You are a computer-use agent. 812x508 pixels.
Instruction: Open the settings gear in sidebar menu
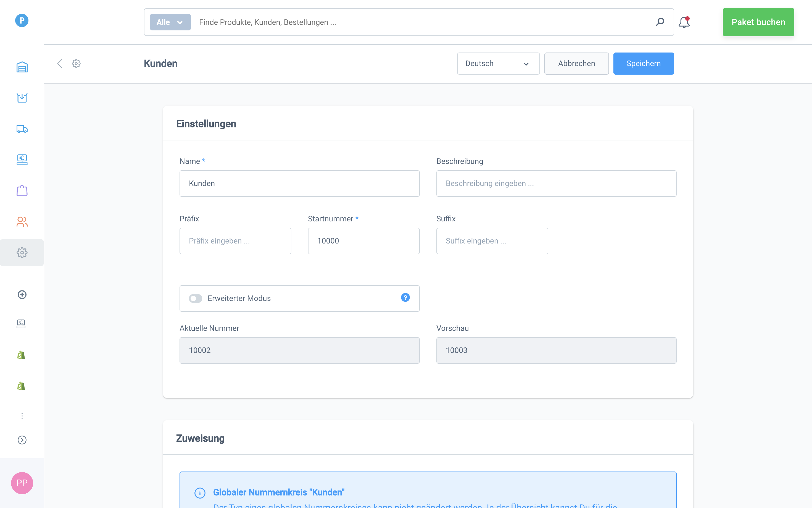[22, 253]
